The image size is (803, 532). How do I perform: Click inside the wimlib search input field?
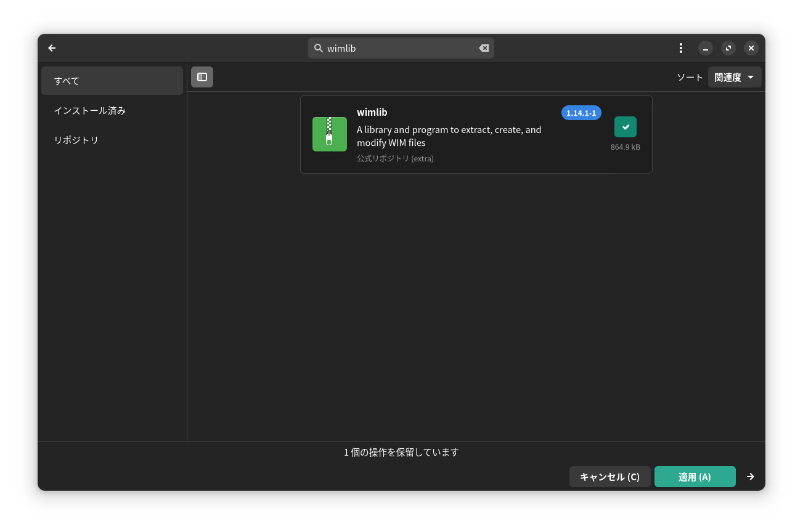[401, 47]
